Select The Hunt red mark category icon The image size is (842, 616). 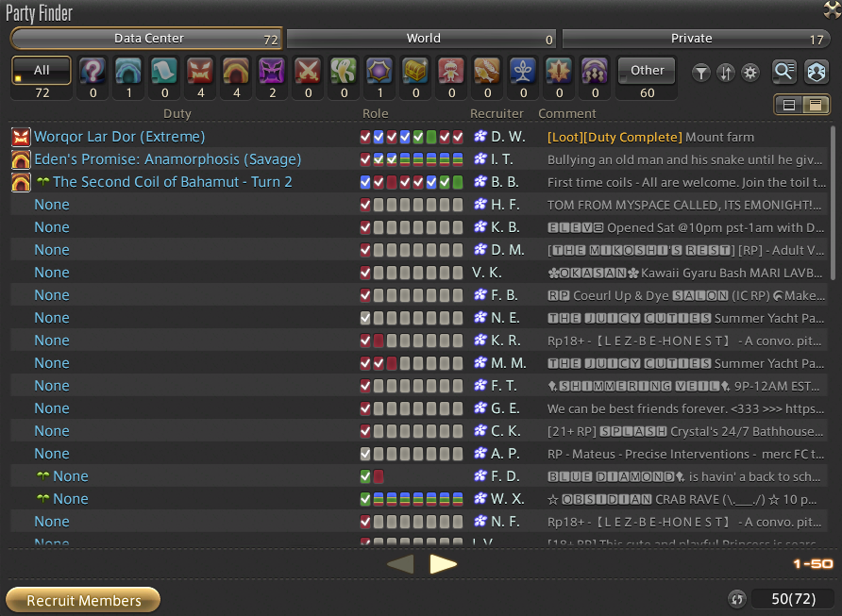[451, 71]
